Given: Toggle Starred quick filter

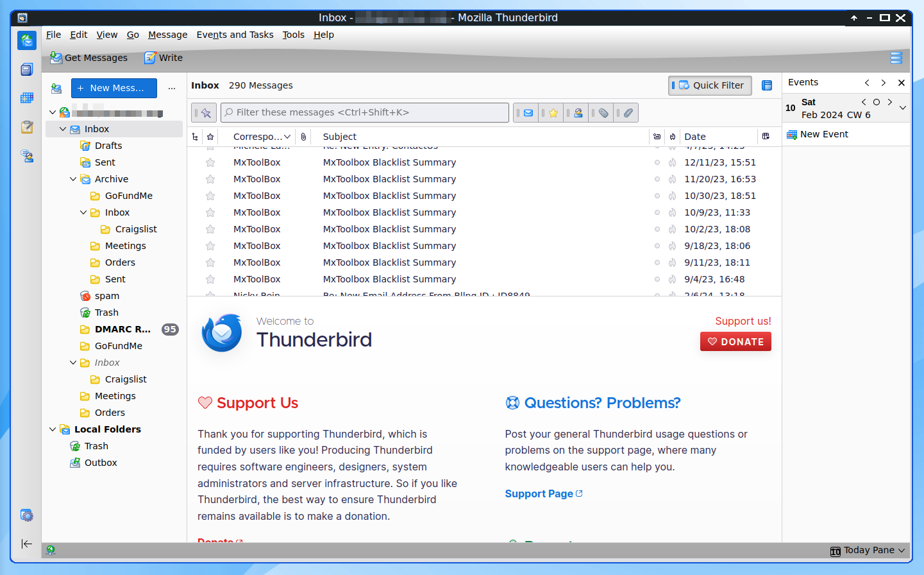Looking at the screenshot, I should [551, 113].
